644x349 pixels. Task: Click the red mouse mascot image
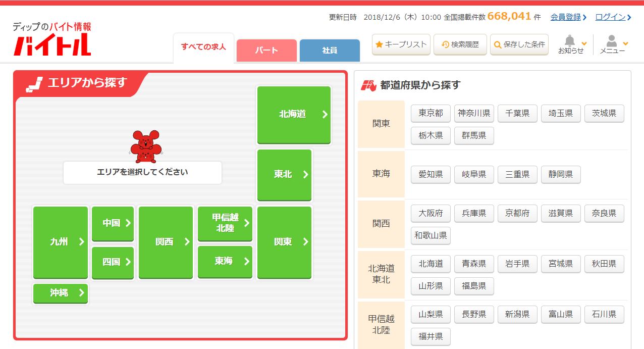[x=145, y=146]
